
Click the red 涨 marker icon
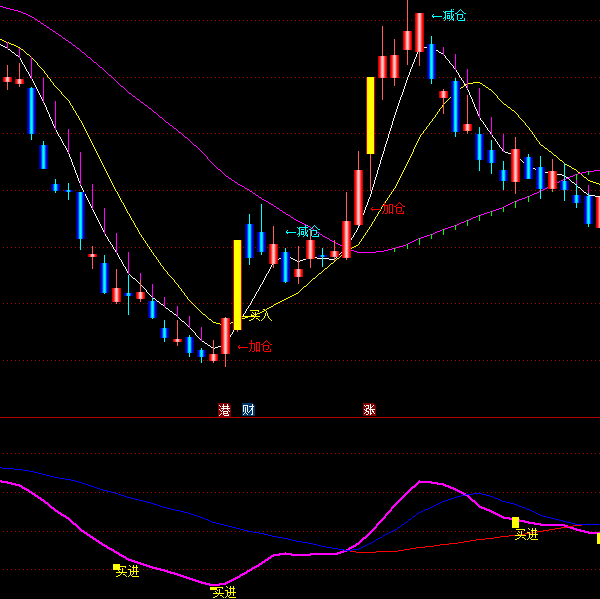click(x=369, y=409)
